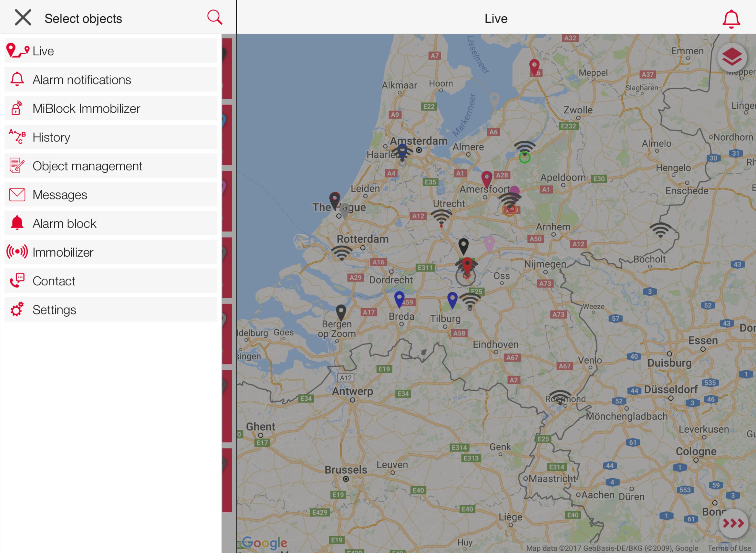756x553 pixels.
Task: Click the Alarm notifications bell outline icon
Action: pyautogui.click(x=17, y=79)
